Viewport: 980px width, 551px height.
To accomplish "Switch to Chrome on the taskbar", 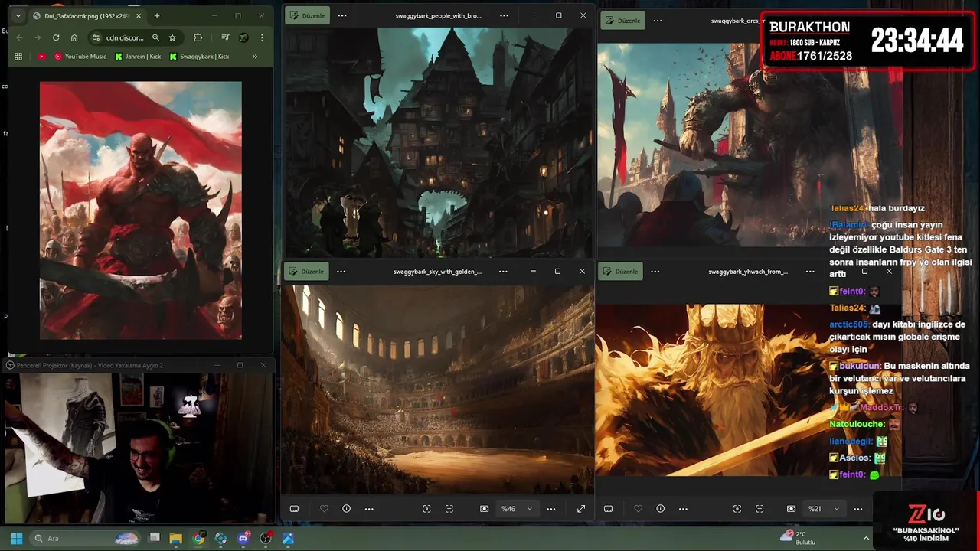I will click(x=198, y=539).
